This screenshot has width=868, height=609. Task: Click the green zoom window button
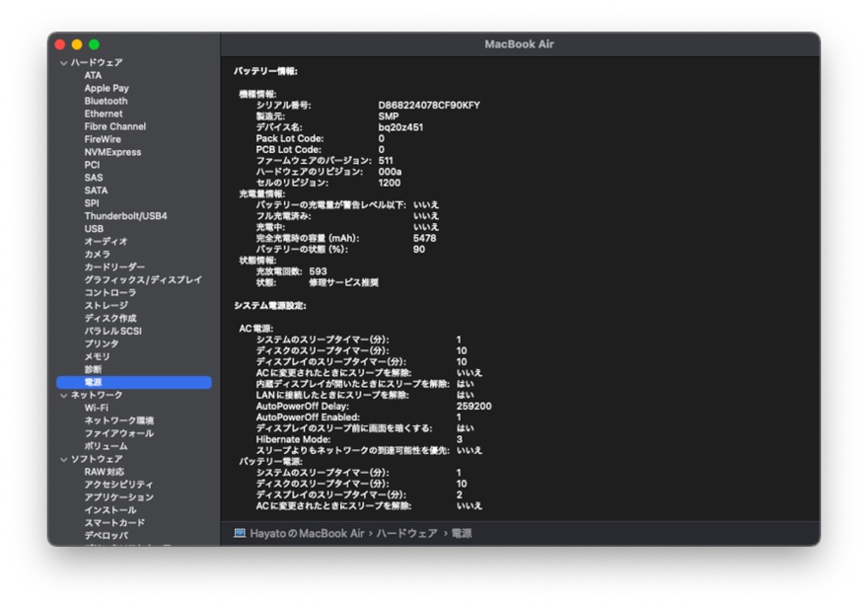coord(94,44)
